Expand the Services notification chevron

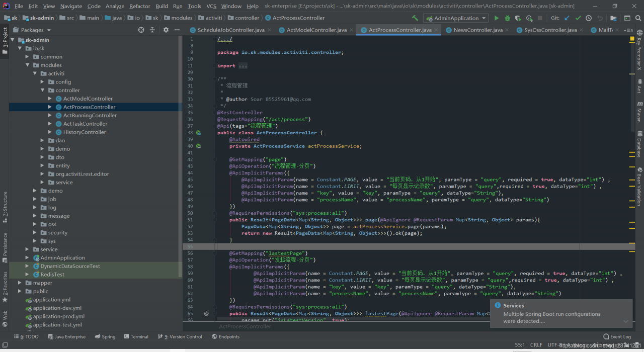click(625, 321)
